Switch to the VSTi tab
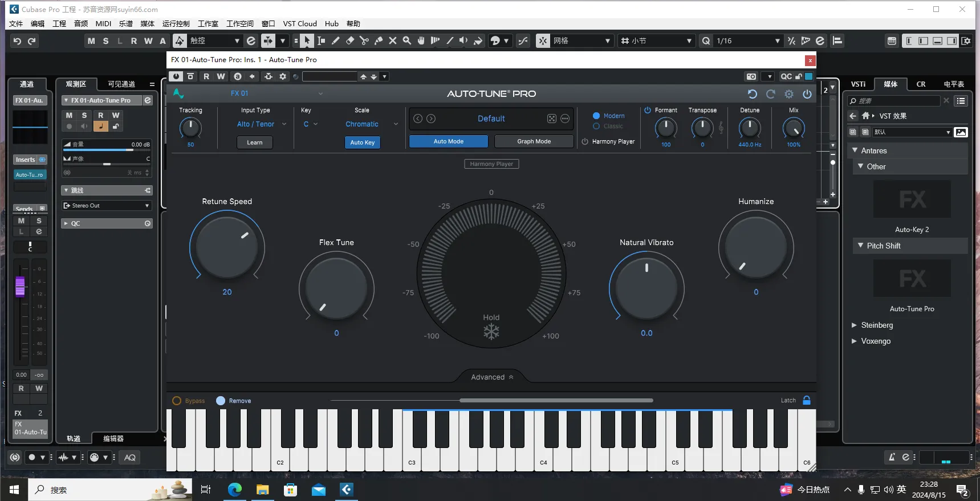Viewport: 980px width, 501px height. [x=859, y=84]
